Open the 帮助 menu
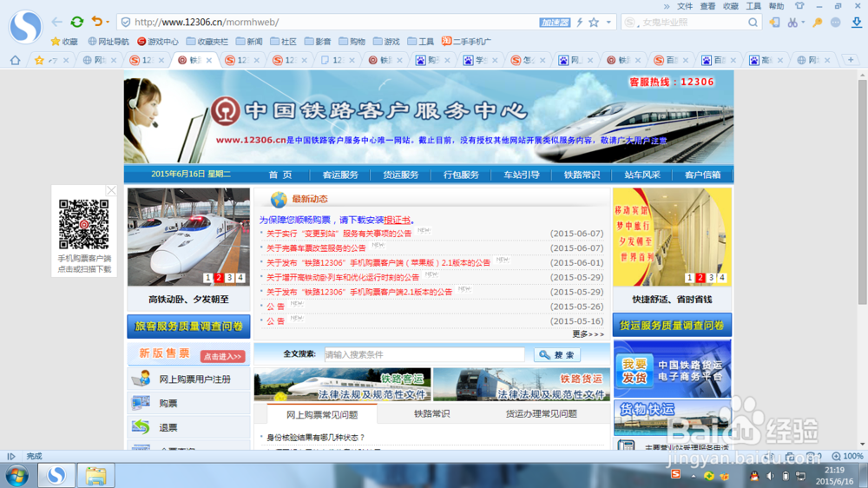The height and width of the screenshot is (488, 868). click(x=776, y=6)
